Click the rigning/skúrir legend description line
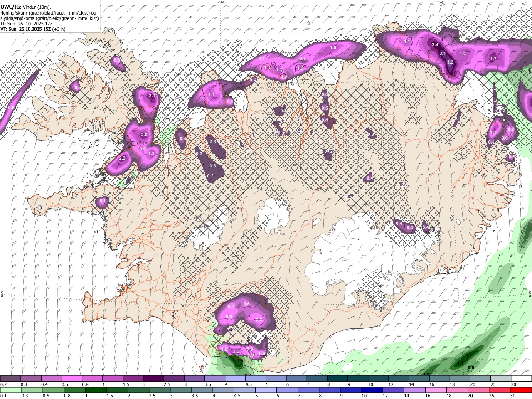This screenshot has width=532, height=399. coord(48,12)
